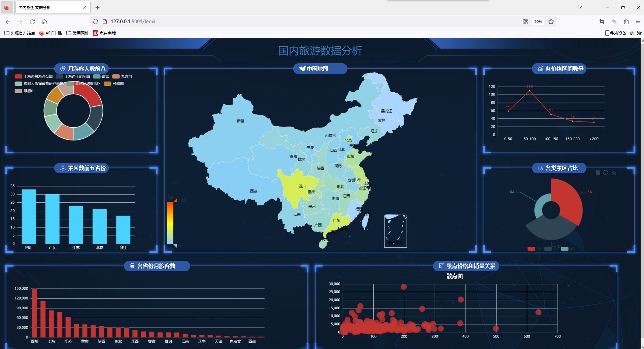Toggle 峨眉山 legend item

tap(25, 91)
